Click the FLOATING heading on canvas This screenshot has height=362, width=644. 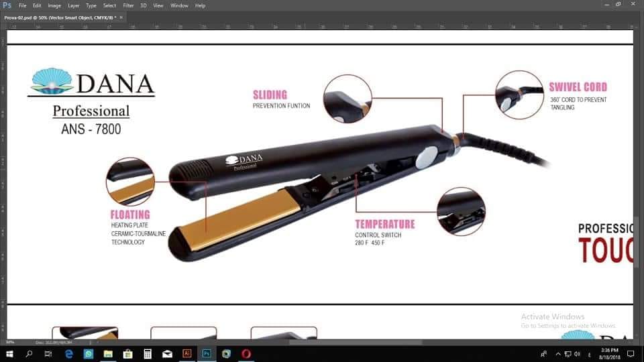click(130, 215)
